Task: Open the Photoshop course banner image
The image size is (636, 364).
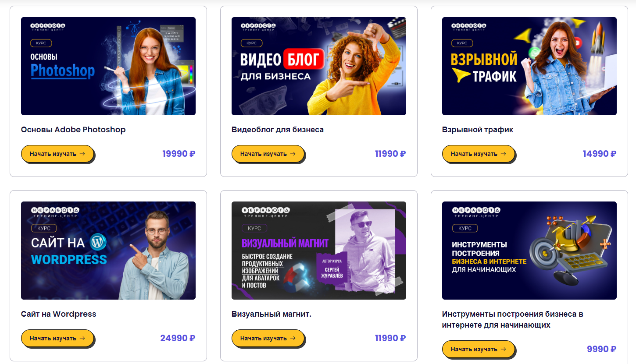Action: click(108, 66)
